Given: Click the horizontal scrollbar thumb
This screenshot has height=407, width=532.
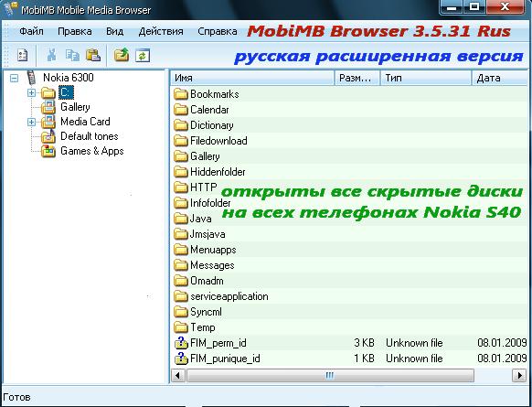Looking at the screenshot, I should [330, 375].
